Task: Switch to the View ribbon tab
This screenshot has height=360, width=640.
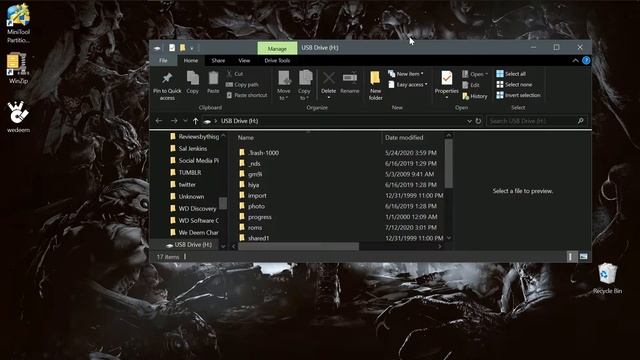Action: click(x=244, y=60)
